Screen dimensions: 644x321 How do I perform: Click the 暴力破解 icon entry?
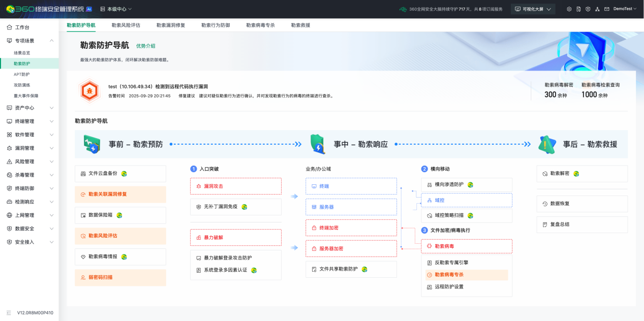coord(235,237)
